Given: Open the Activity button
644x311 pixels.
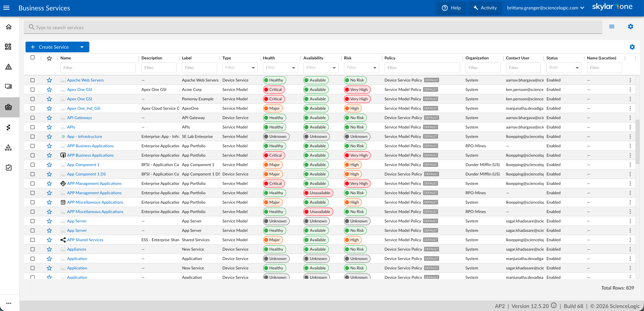Looking at the screenshot, I should (485, 8).
